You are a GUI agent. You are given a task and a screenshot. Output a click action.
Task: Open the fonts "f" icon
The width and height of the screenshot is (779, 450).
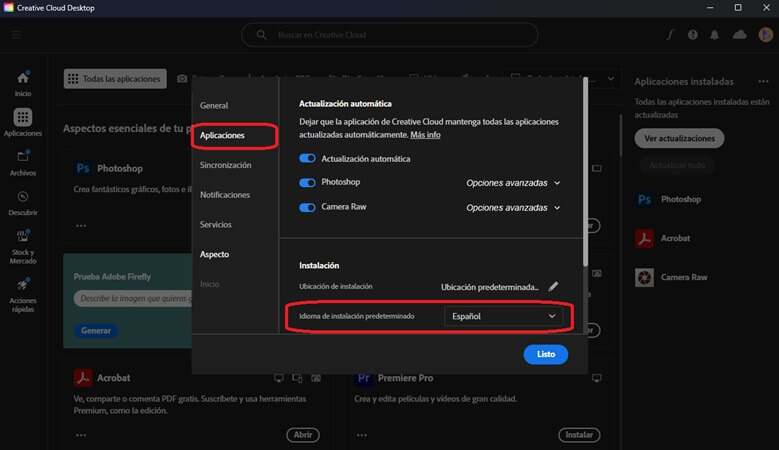pos(670,35)
